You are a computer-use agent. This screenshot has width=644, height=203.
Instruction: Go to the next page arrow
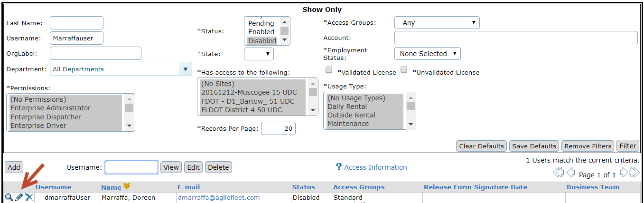623,174
